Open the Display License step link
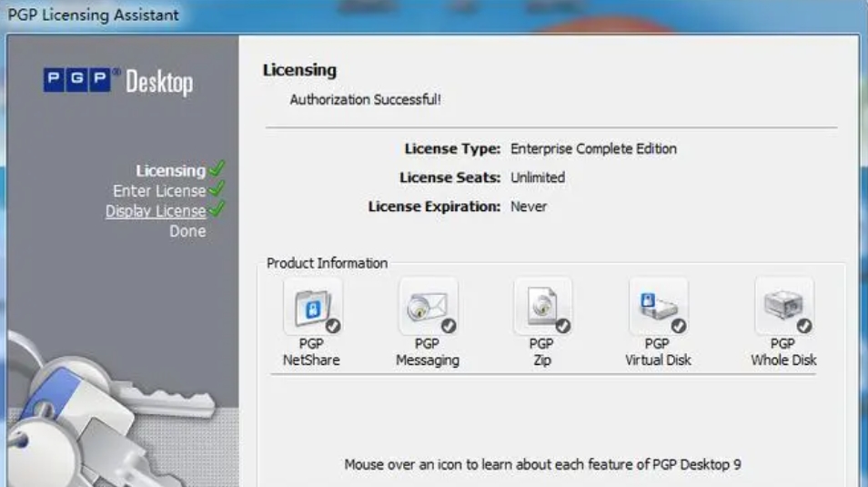The image size is (868, 487). 156,211
